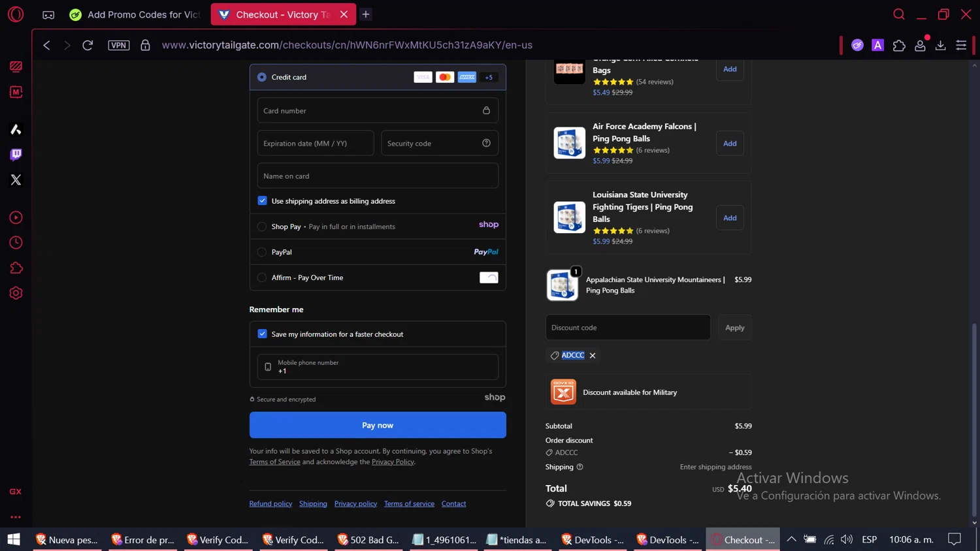
Task: Switch to Nueva pestaña taskbar window
Action: tap(67, 539)
